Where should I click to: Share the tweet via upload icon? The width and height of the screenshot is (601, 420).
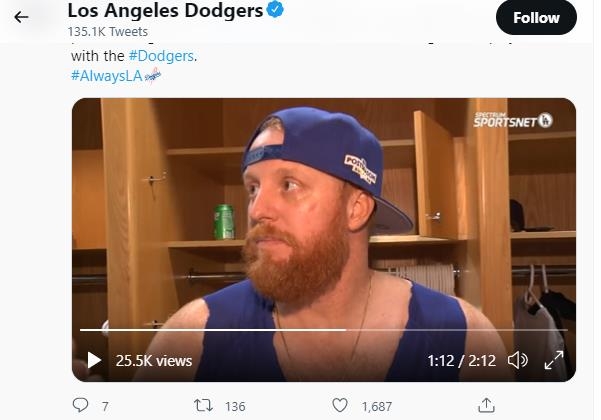point(486,405)
